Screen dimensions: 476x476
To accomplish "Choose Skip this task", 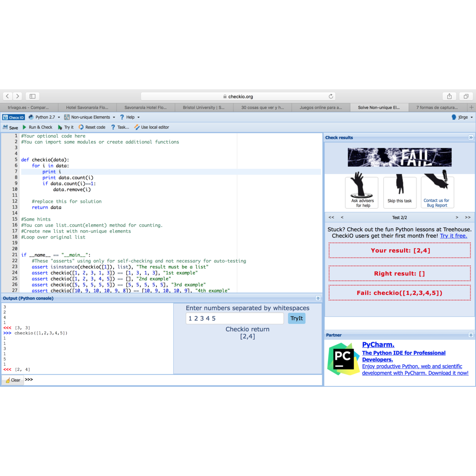I will pyautogui.click(x=400, y=192).
